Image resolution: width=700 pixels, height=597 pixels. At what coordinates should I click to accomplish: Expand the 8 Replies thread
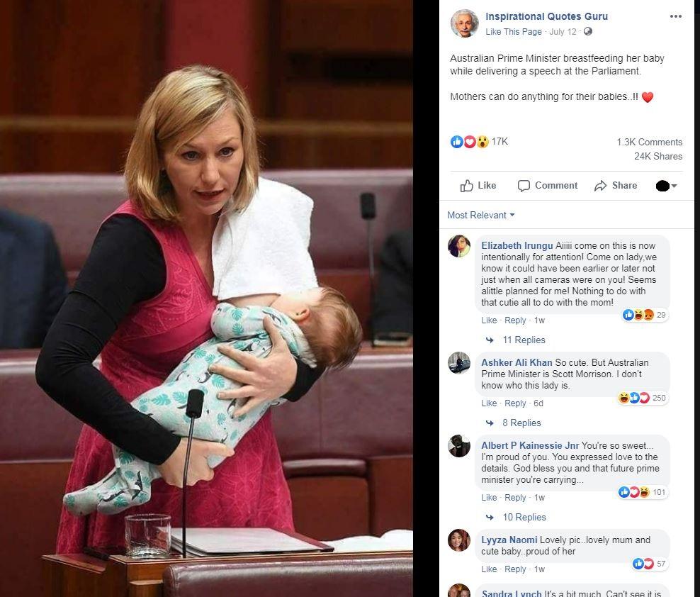pos(521,423)
